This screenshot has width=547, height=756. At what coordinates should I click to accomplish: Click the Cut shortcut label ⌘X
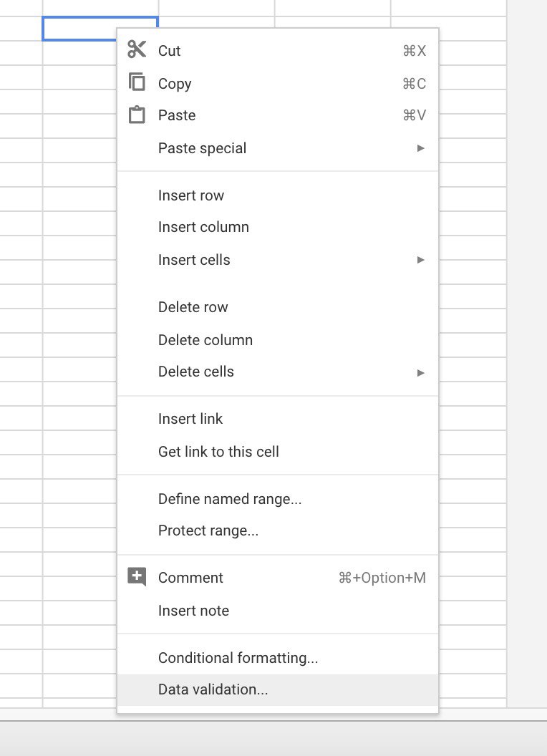[415, 51]
